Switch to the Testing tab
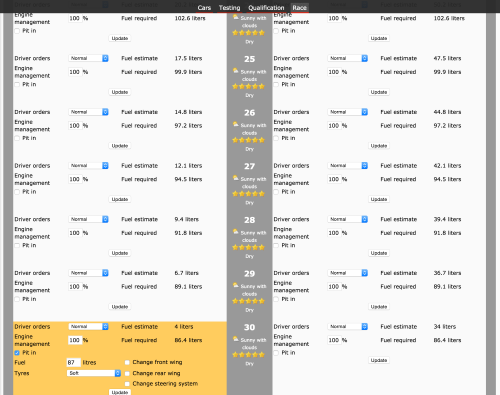Screen dimensions: 500x395 [229, 8]
